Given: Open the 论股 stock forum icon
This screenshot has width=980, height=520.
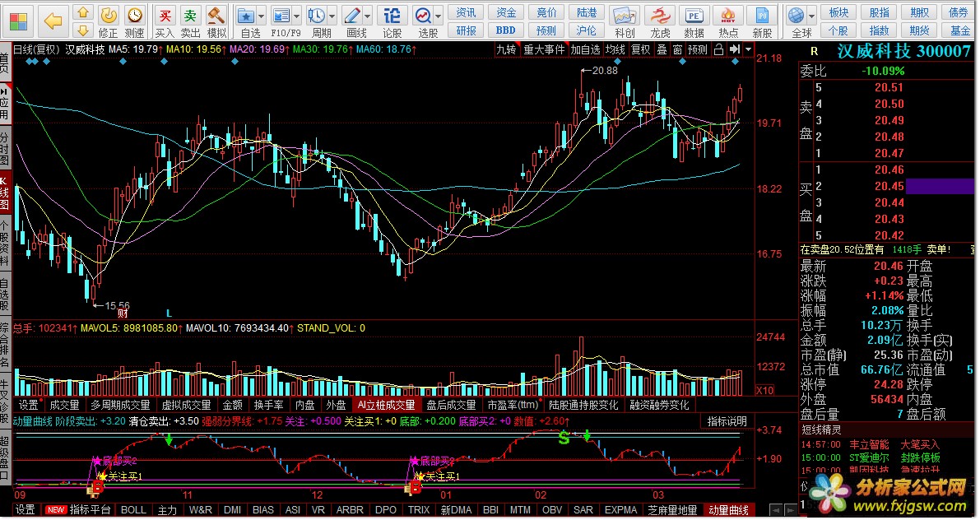Looking at the screenshot, I should pos(392,21).
